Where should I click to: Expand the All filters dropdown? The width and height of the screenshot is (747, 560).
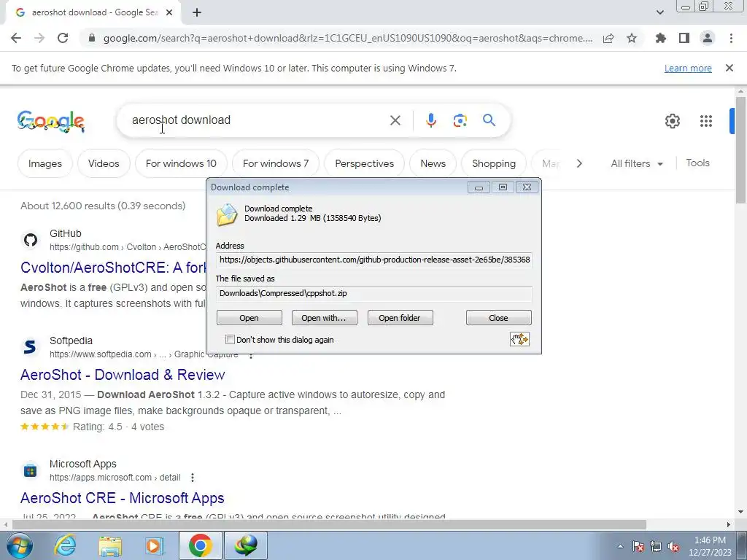pyautogui.click(x=636, y=163)
